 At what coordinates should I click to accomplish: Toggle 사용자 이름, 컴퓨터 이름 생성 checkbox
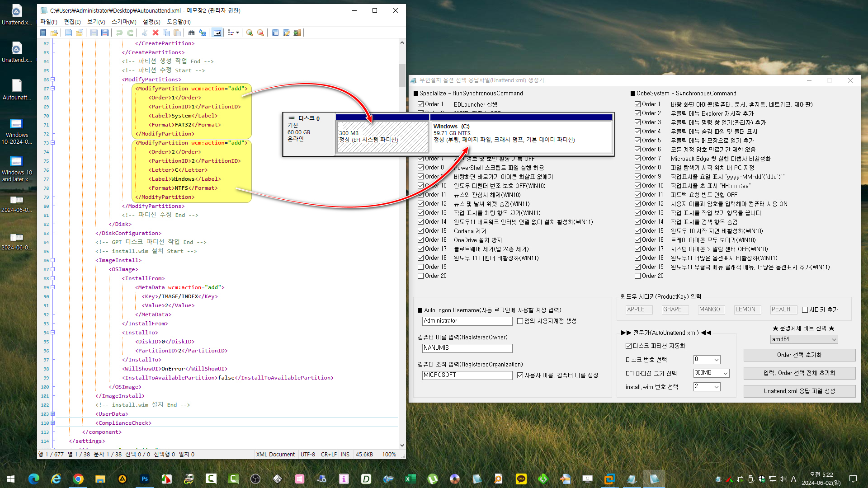click(520, 375)
